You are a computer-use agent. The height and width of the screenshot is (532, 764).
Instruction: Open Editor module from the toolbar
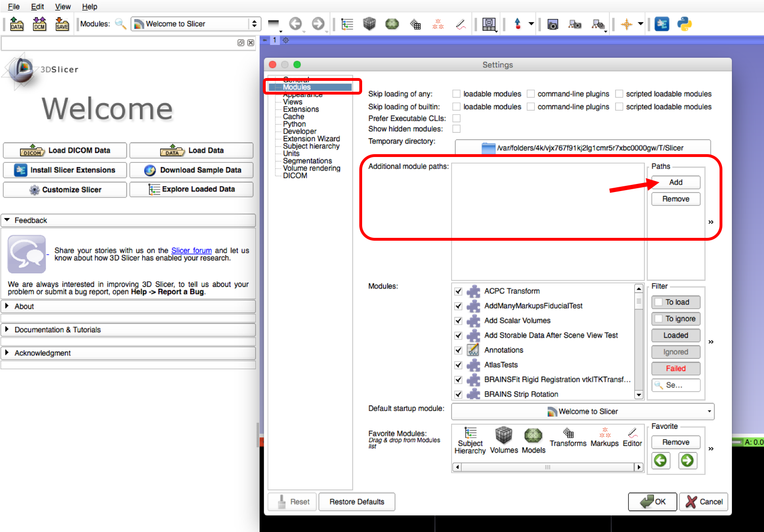point(460,24)
